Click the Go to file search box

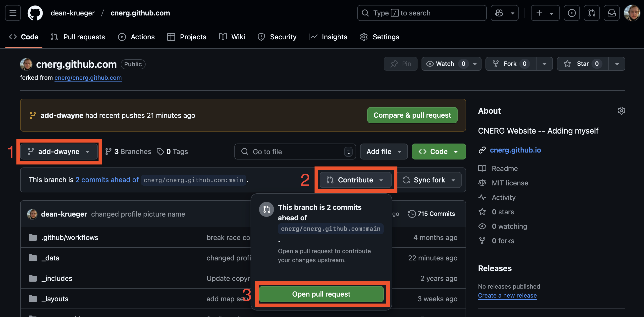click(295, 152)
